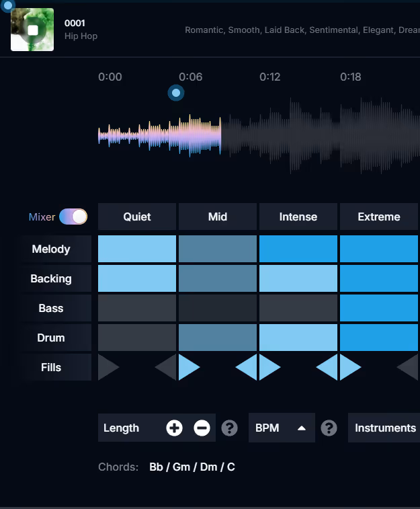Toggle Intense section start fill triangle
420x509 pixels.
coord(268,367)
